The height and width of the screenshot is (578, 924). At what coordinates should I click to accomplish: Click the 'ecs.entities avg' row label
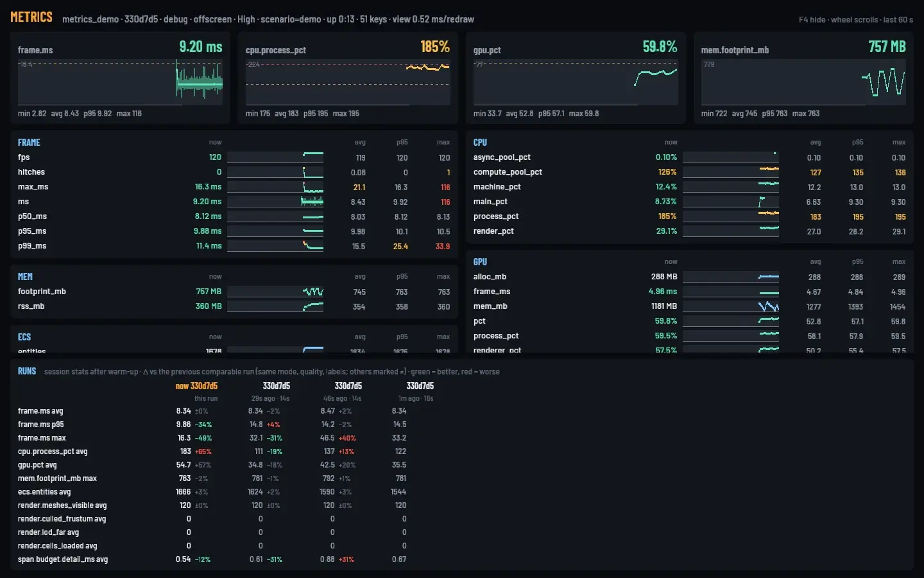click(44, 492)
